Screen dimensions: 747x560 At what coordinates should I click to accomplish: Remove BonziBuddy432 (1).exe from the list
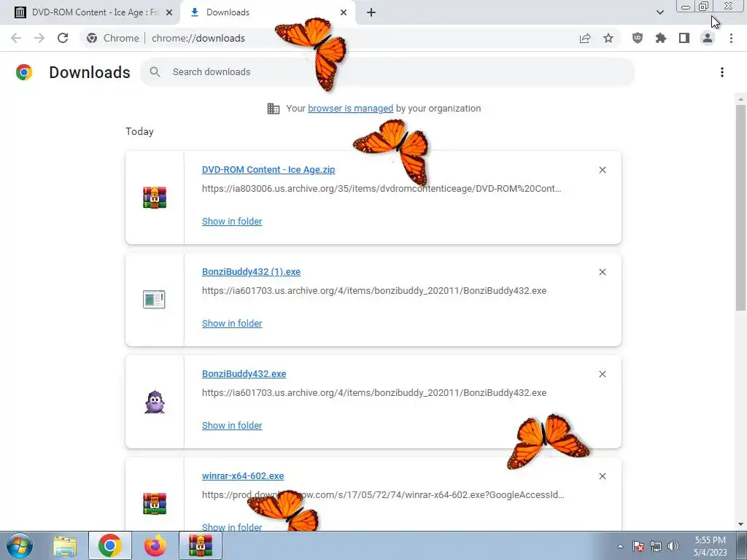tap(603, 272)
